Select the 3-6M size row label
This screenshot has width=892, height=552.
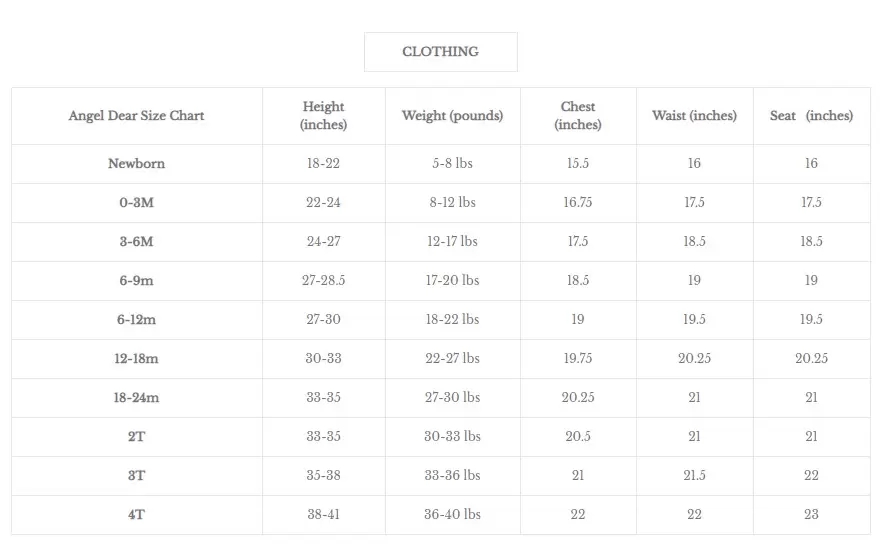(x=137, y=241)
